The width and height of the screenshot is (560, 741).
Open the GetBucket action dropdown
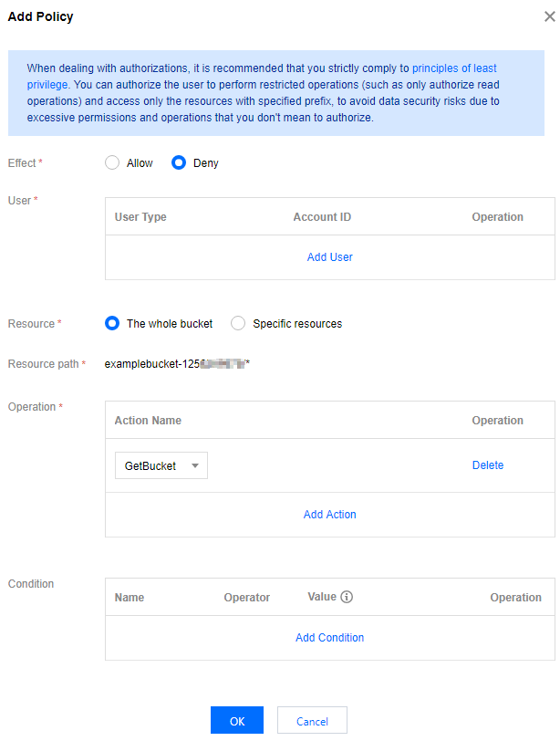pos(161,465)
